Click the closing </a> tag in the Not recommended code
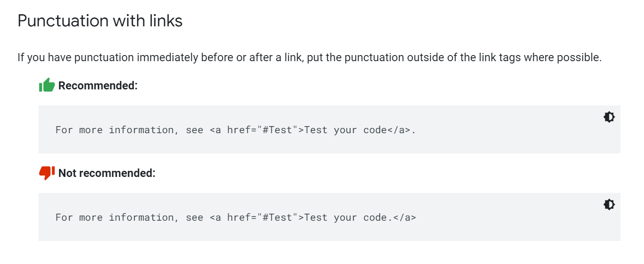This screenshot has height=264, width=644. tap(404, 217)
